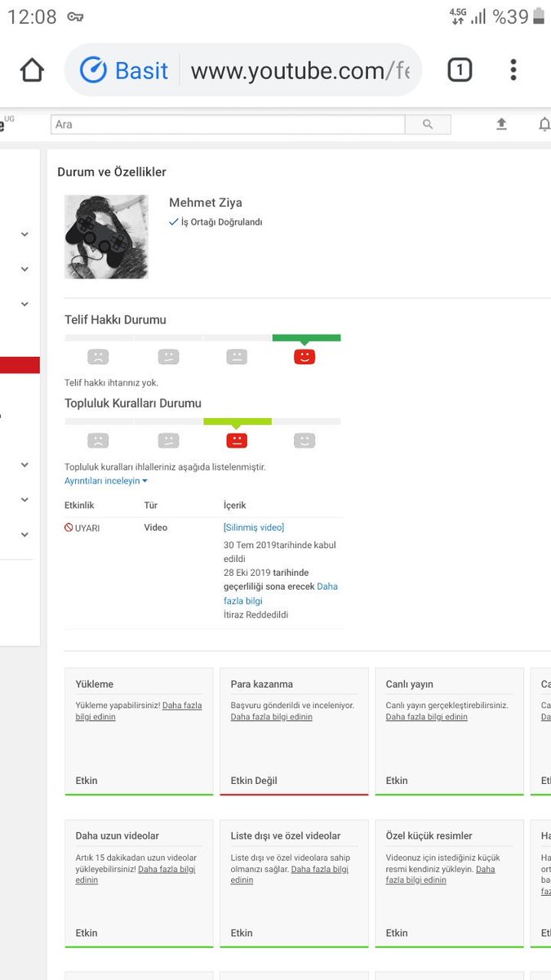Tap the Basit lite mode badge

(124, 70)
